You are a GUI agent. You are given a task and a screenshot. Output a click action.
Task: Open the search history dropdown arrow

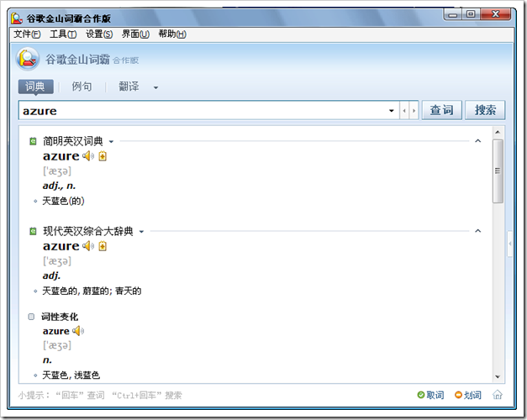point(392,111)
